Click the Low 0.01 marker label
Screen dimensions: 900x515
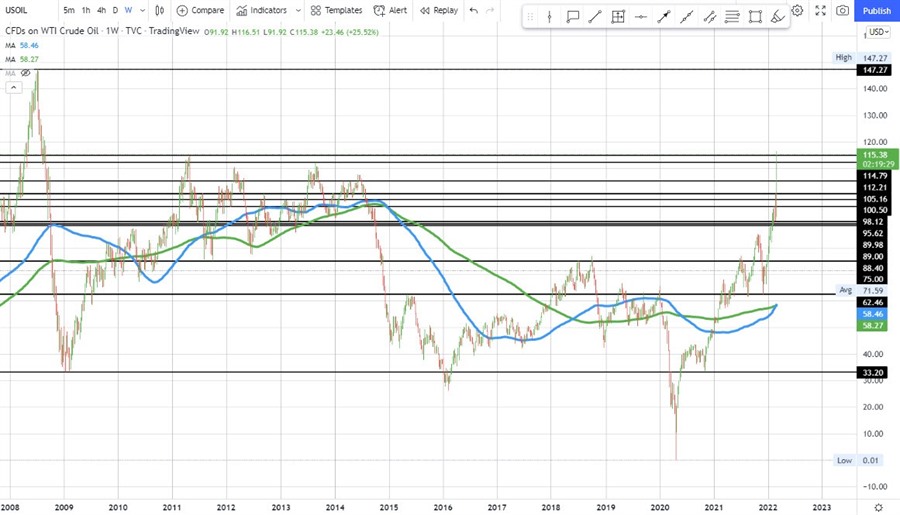point(858,460)
